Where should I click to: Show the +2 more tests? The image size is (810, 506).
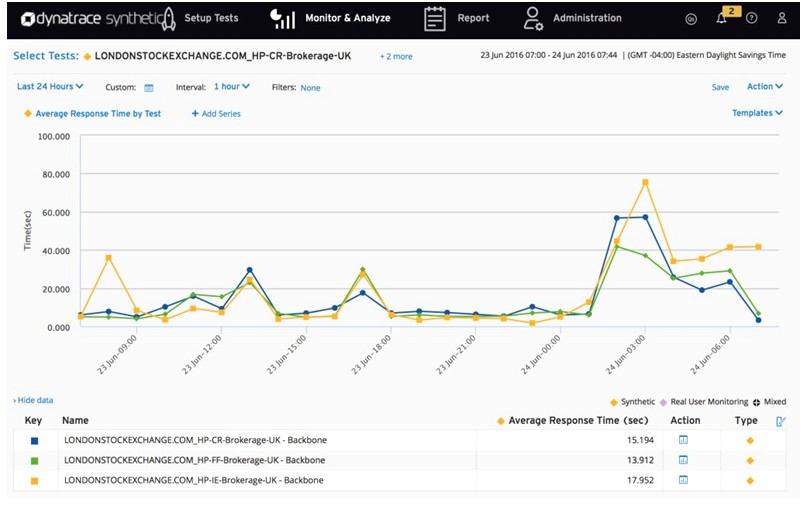[396, 57]
